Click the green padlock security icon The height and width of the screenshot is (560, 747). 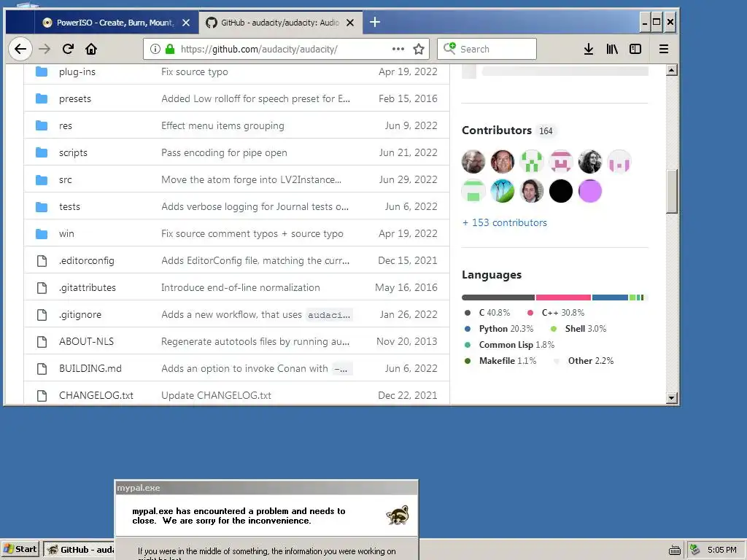tap(169, 49)
